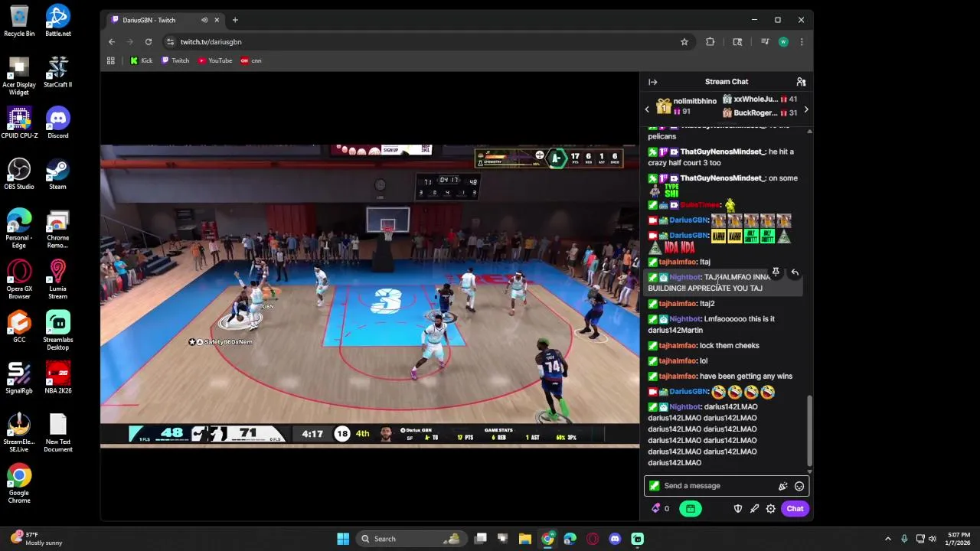Show previous gift leaderboard entries
This screenshot has width=980, height=551.
[647, 109]
